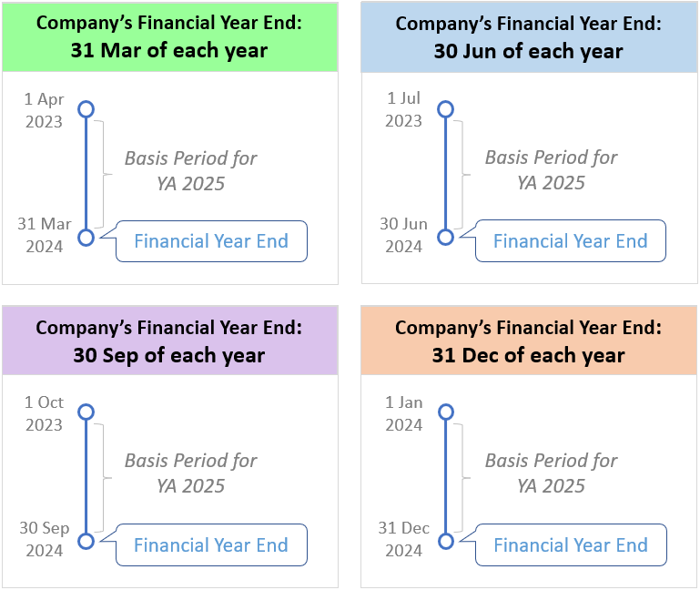Click the 1 Jul 2023 timeline start circle
This screenshot has height=590, width=700.
(x=445, y=109)
